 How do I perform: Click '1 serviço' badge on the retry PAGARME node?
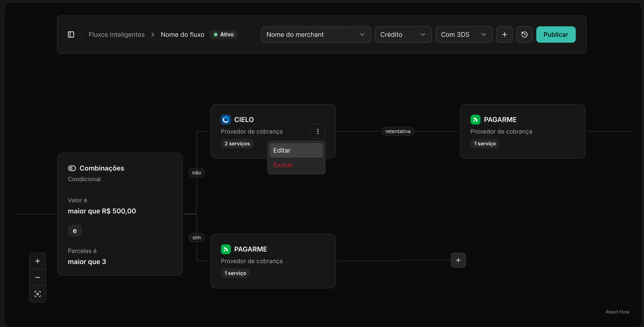click(x=485, y=144)
